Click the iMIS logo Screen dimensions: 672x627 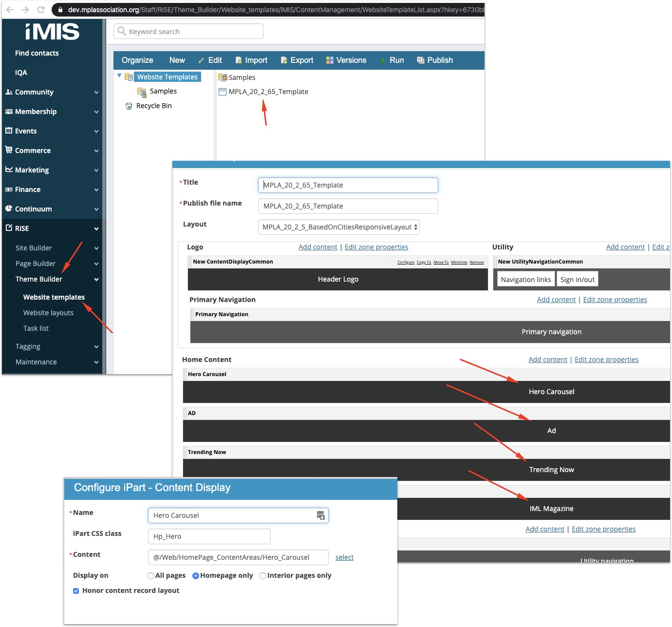[x=52, y=32]
